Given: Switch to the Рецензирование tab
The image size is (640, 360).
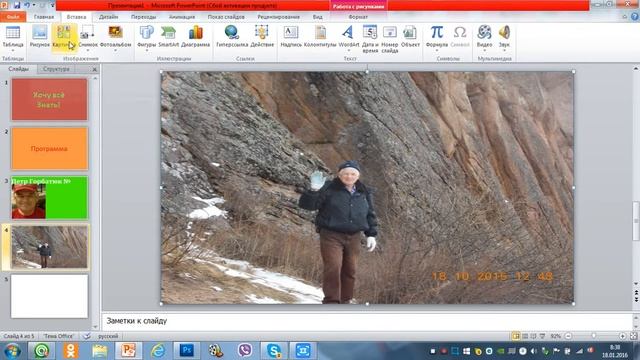Looking at the screenshot, I should pos(278,17).
